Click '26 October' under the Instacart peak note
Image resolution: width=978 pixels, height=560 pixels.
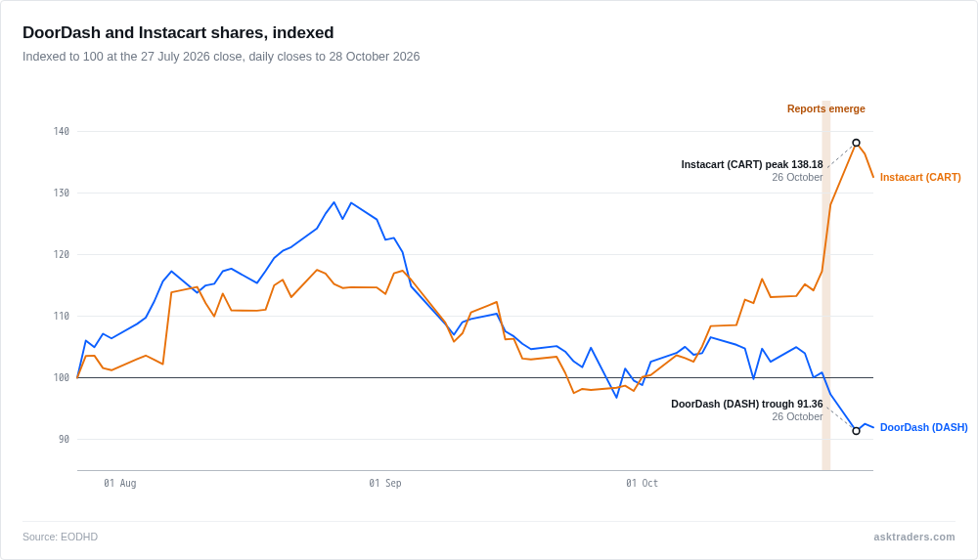pos(797,177)
